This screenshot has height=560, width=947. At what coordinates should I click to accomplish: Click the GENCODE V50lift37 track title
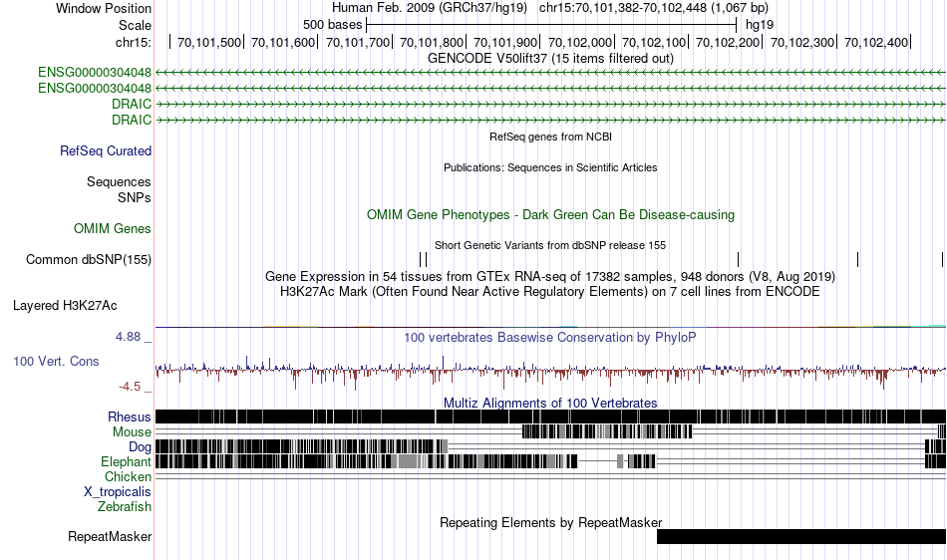click(x=551, y=59)
